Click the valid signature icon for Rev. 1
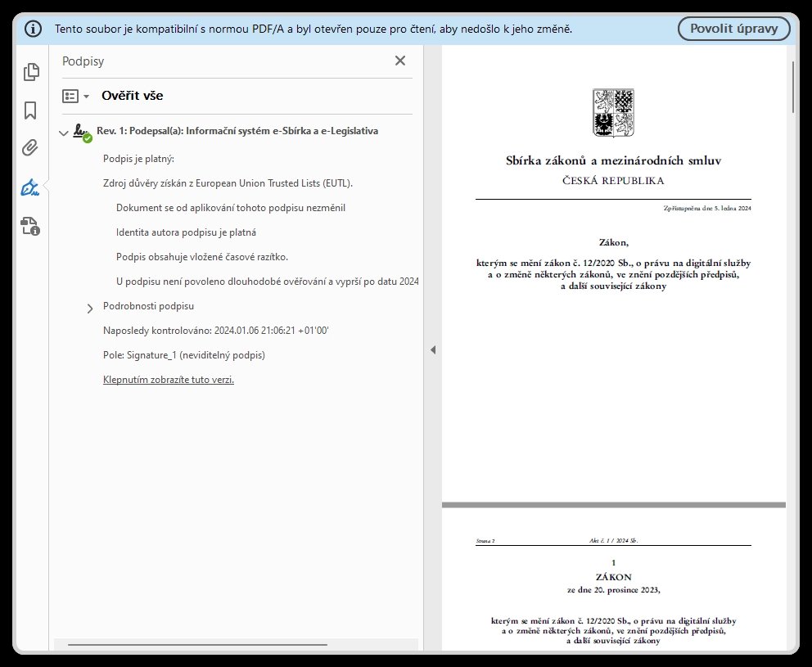Image resolution: width=812 pixels, height=667 pixels. click(x=82, y=132)
